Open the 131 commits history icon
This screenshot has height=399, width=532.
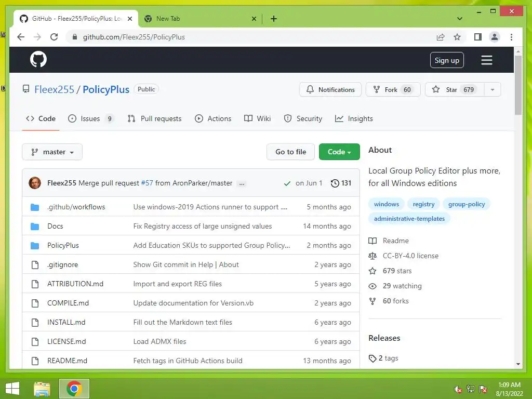click(x=341, y=183)
